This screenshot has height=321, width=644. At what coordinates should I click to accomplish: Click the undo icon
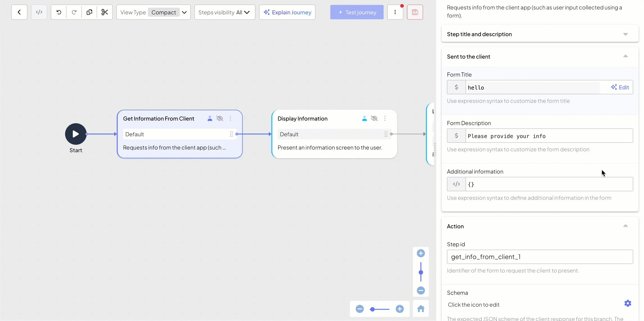point(59,12)
